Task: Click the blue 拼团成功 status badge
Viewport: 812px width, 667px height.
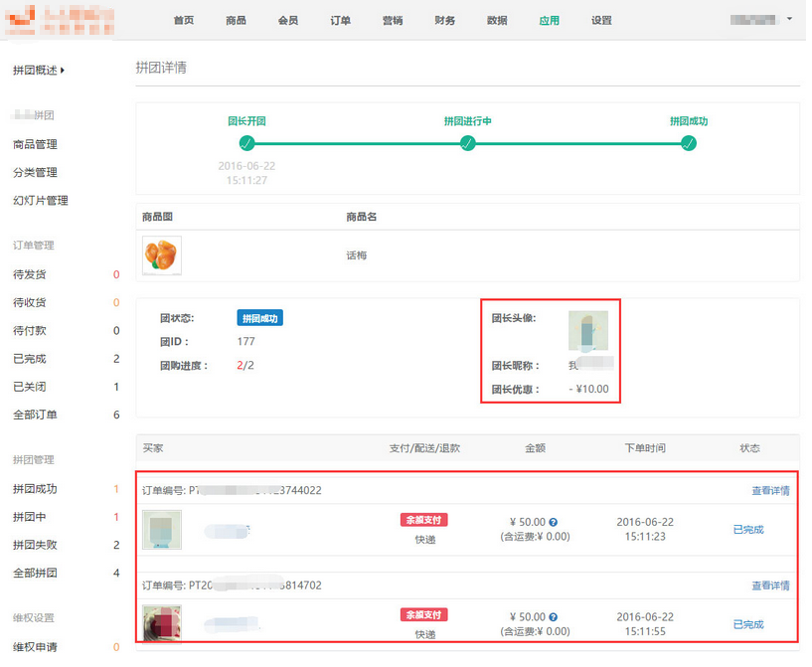Action: coord(259,318)
